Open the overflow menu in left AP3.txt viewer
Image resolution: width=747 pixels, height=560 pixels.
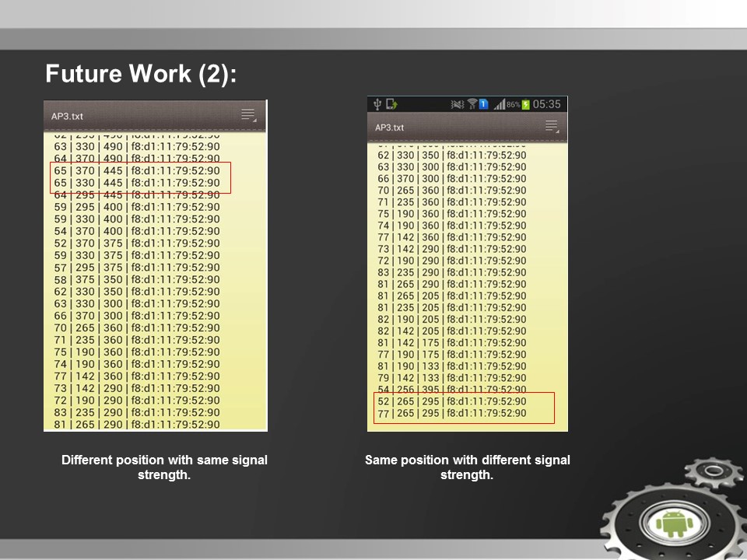[x=247, y=115]
